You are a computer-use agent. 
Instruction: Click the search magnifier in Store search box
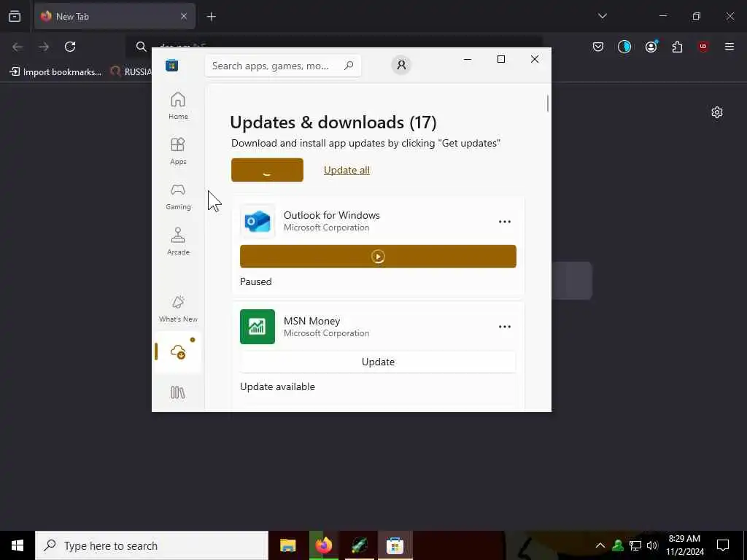coord(349,66)
